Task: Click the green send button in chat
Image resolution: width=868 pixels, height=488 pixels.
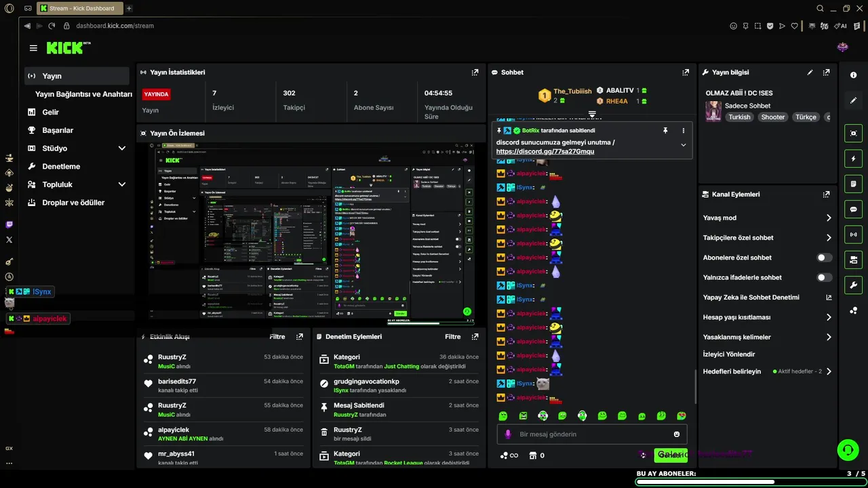Action: (x=671, y=455)
